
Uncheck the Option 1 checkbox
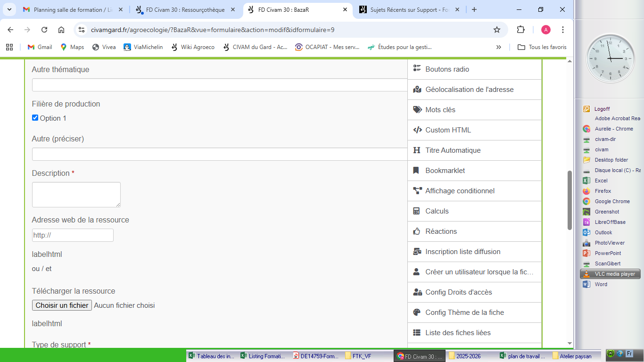pyautogui.click(x=35, y=118)
